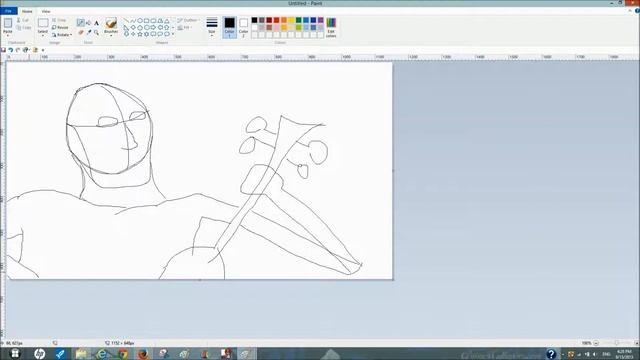
Task: Adjust the zoom slider in status bar
Action: tap(616, 343)
